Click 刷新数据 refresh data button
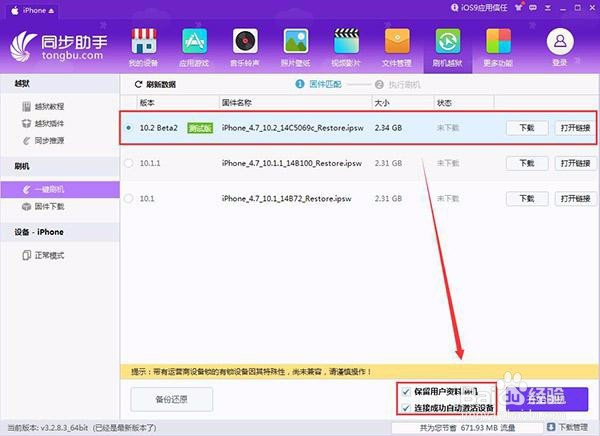Screen dimensions: 600x436 [155, 85]
